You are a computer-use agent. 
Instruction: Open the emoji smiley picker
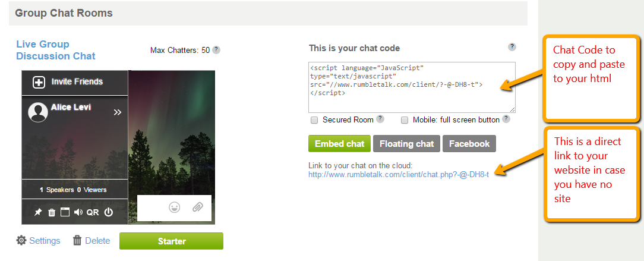pos(175,207)
